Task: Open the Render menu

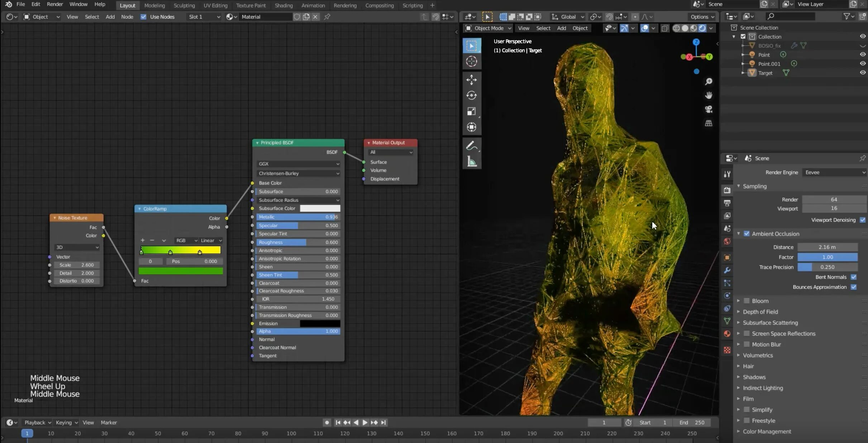Action: pyautogui.click(x=54, y=4)
